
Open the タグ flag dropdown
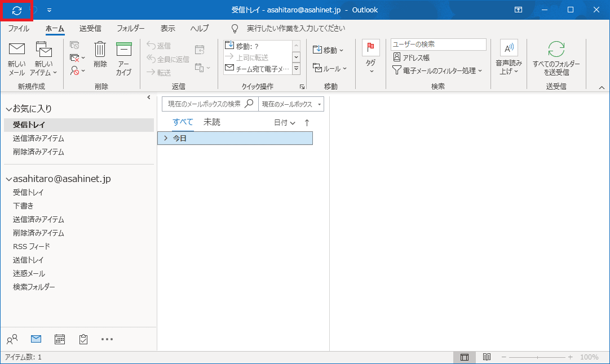pos(371,57)
